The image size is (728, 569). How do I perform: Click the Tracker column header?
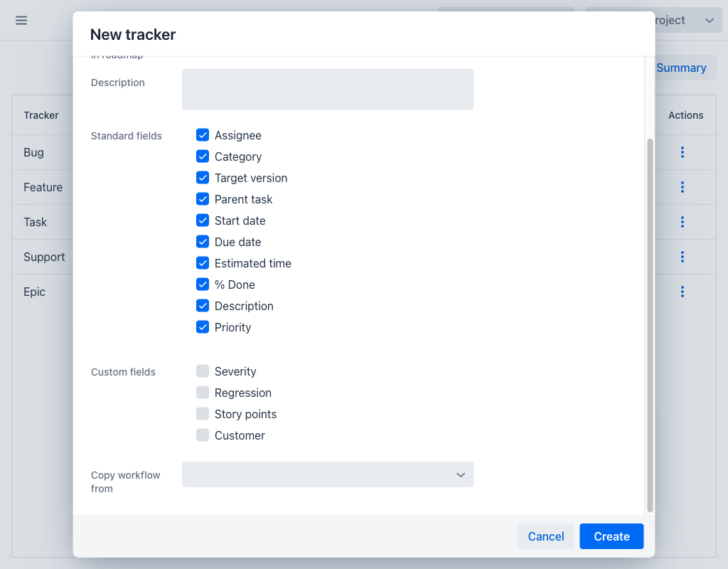pos(41,115)
